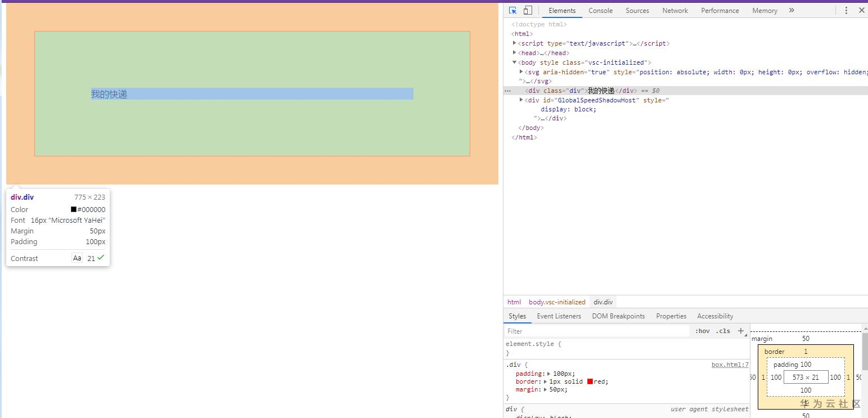
Task: Select body.vsc-initialized in the breadcrumb
Action: [x=557, y=302]
